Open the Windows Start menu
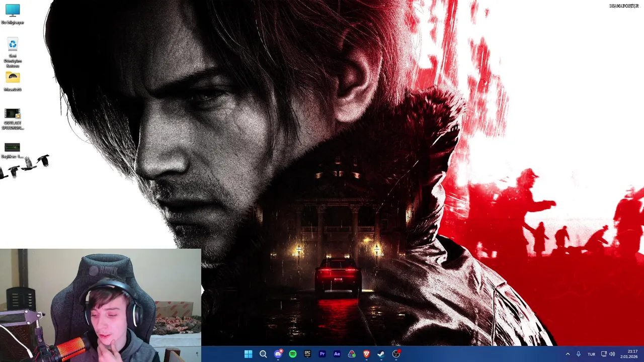This screenshot has width=644, height=362. 248,354
